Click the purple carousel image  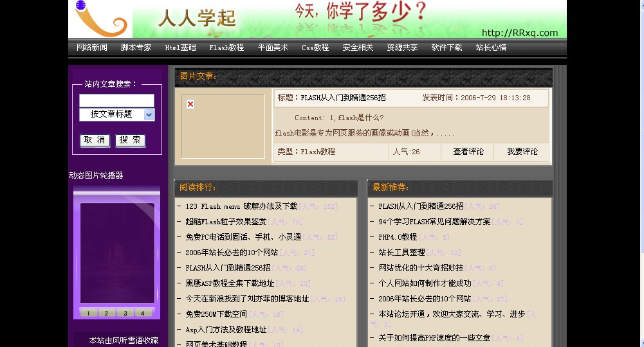117,253
